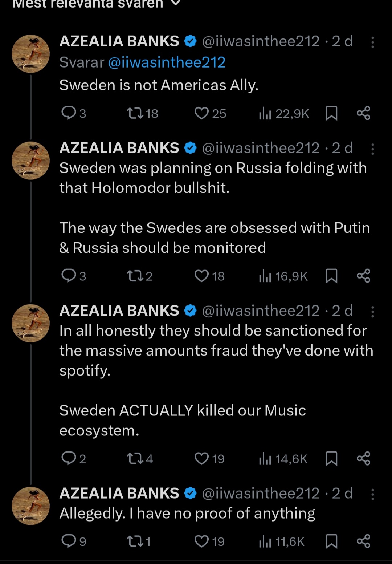392x564 pixels.
Task: Bookmark 'Sweden is not Americas Ally' tweet
Action: pyautogui.click(x=331, y=113)
